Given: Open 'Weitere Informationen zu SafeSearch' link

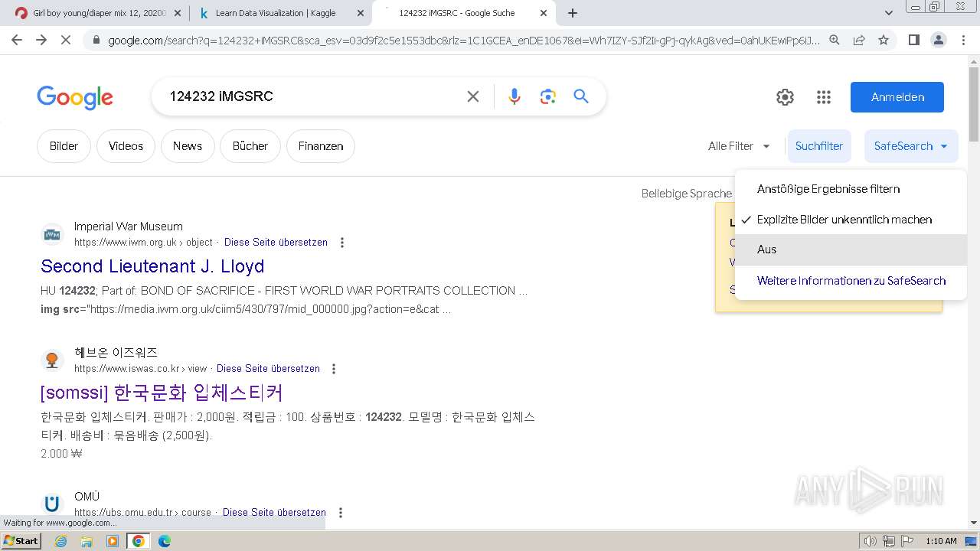Looking at the screenshot, I should (x=851, y=281).
